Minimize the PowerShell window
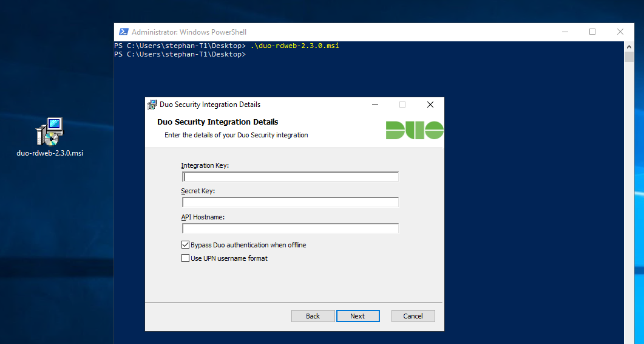The width and height of the screenshot is (644, 344). pos(565,32)
